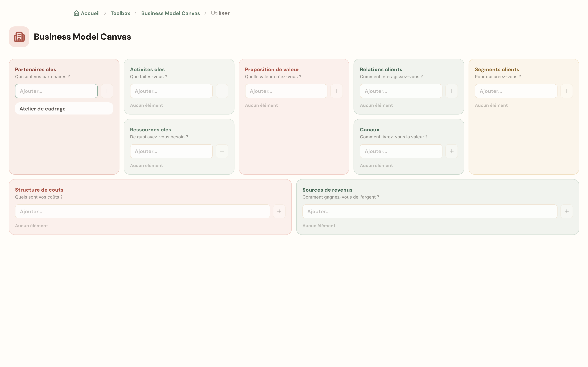Click the Segments clients plus button
The image size is (588, 367).
point(567,91)
